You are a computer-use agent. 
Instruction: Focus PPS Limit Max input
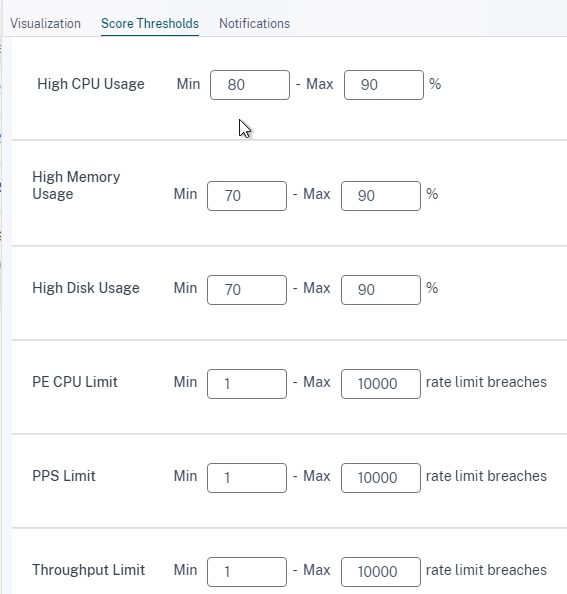[x=381, y=478]
